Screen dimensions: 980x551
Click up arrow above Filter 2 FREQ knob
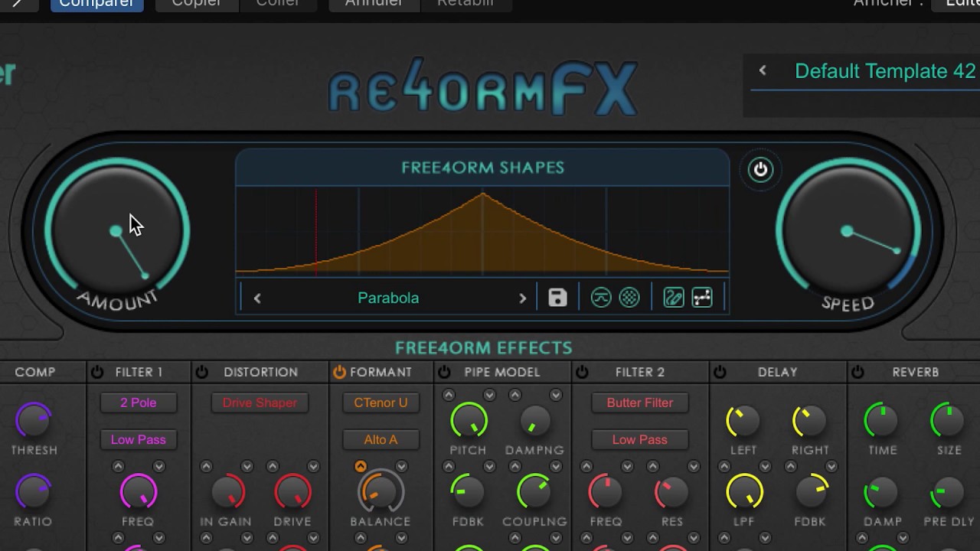[586, 466]
